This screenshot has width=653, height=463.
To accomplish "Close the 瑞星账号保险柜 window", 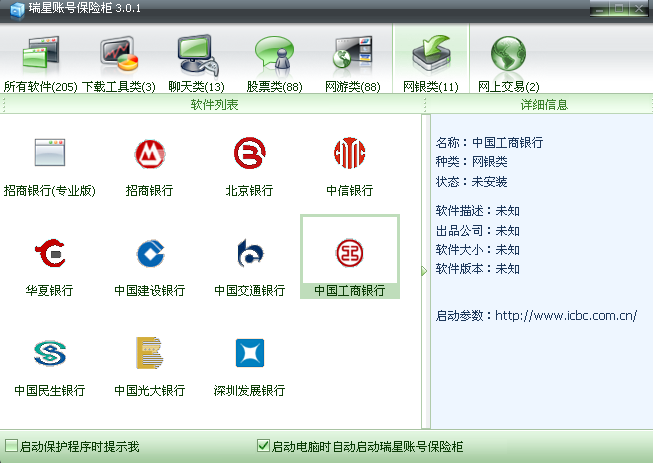I will point(639,8).
